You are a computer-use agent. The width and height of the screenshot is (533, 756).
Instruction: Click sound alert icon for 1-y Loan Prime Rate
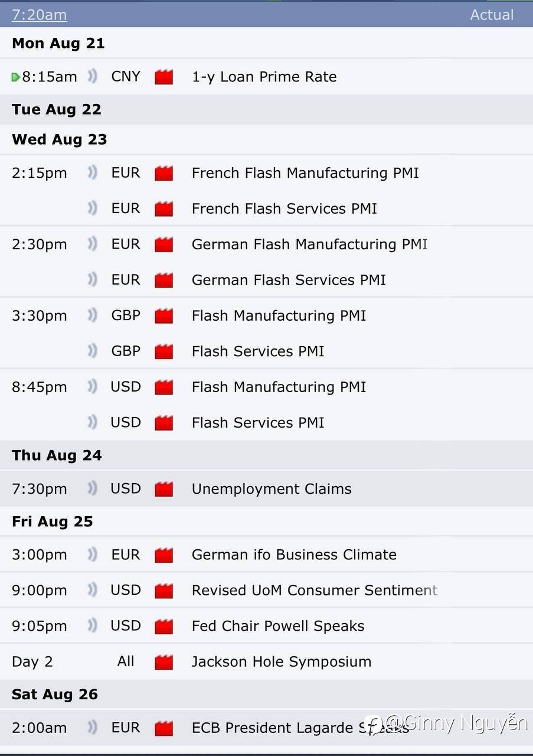tap(92, 76)
